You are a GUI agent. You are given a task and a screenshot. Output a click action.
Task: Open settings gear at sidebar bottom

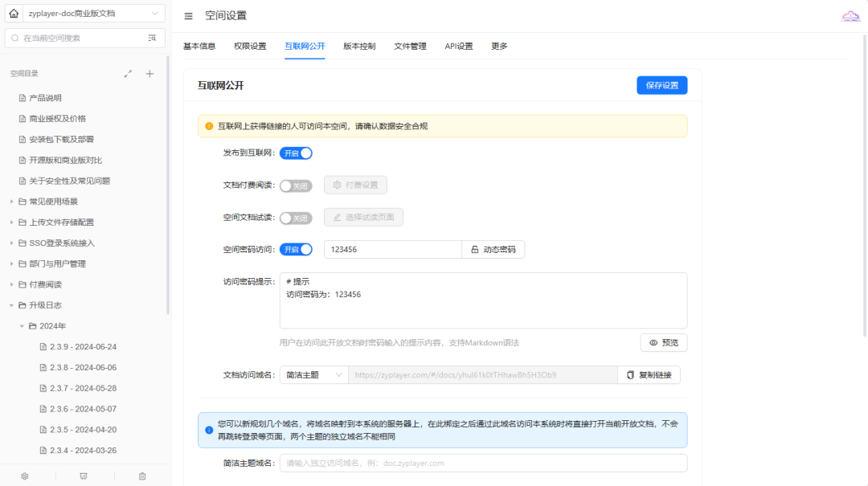(x=25, y=476)
